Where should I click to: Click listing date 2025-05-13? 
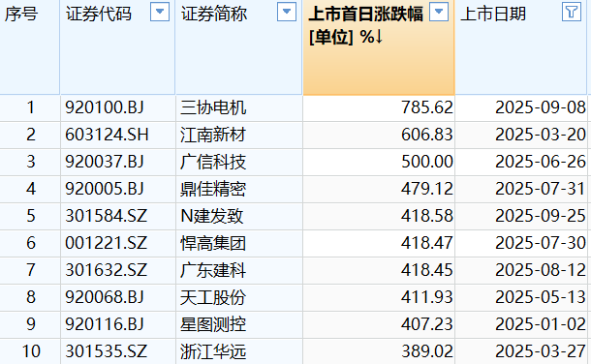(x=541, y=297)
